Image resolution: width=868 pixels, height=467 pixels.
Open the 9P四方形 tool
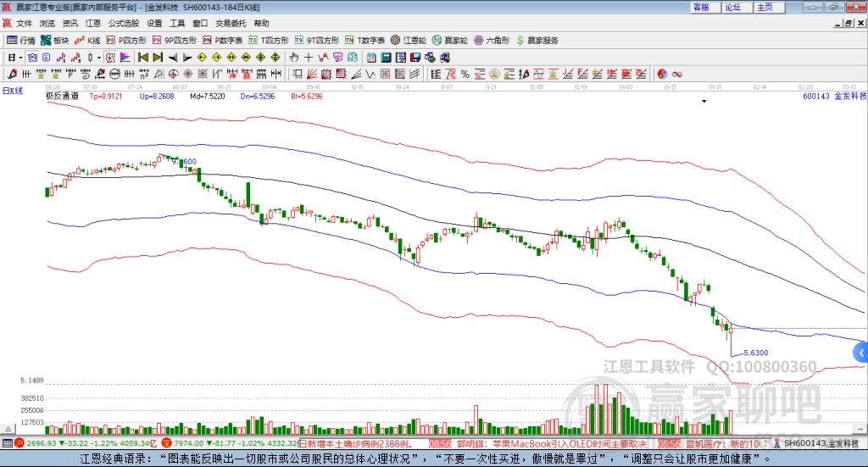(x=175, y=41)
